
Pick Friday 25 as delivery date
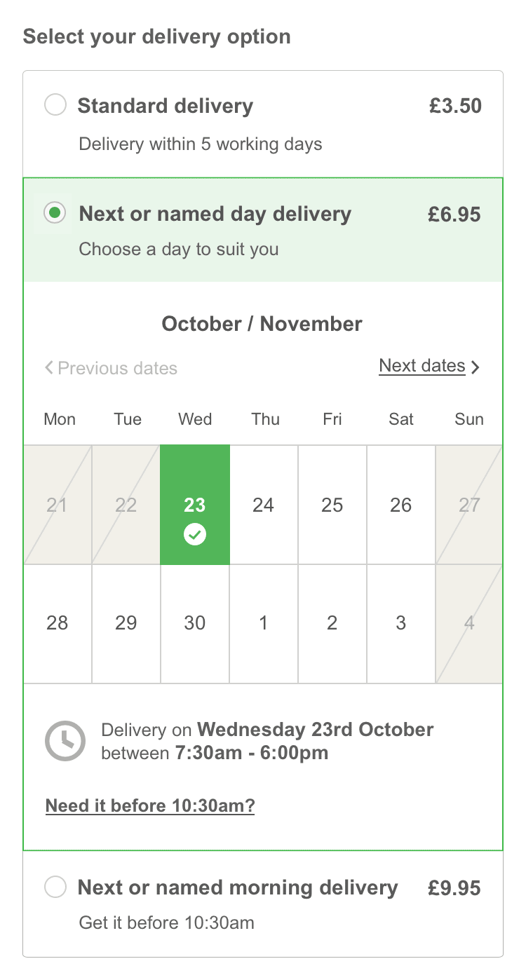pyautogui.click(x=332, y=505)
